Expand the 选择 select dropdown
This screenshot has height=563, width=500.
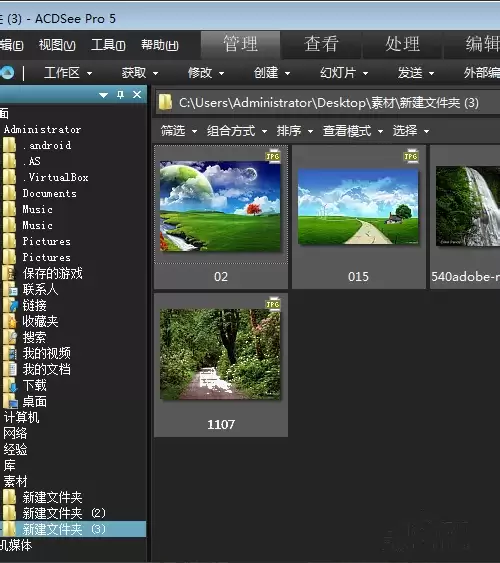click(411, 131)
